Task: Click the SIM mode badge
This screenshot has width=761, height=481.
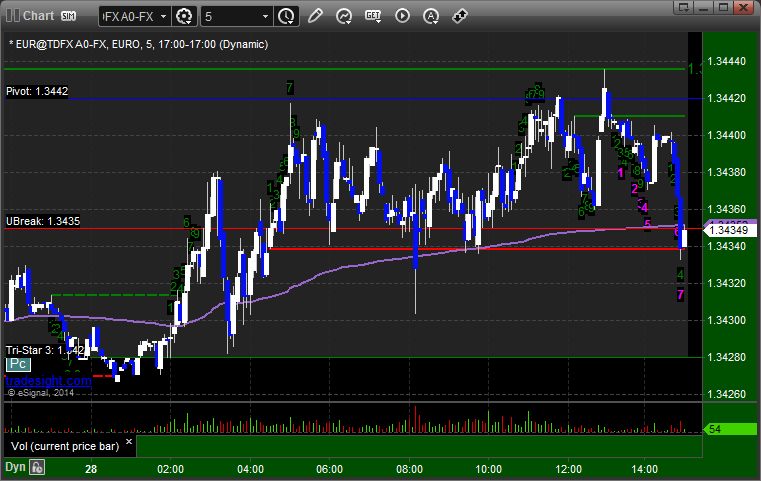Action: click(68, 16)
